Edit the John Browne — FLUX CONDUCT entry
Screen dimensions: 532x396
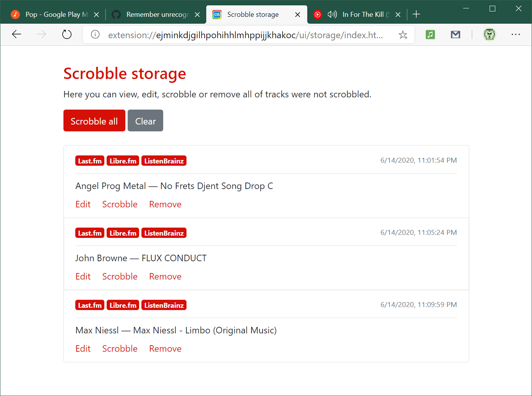click(83, 276)
